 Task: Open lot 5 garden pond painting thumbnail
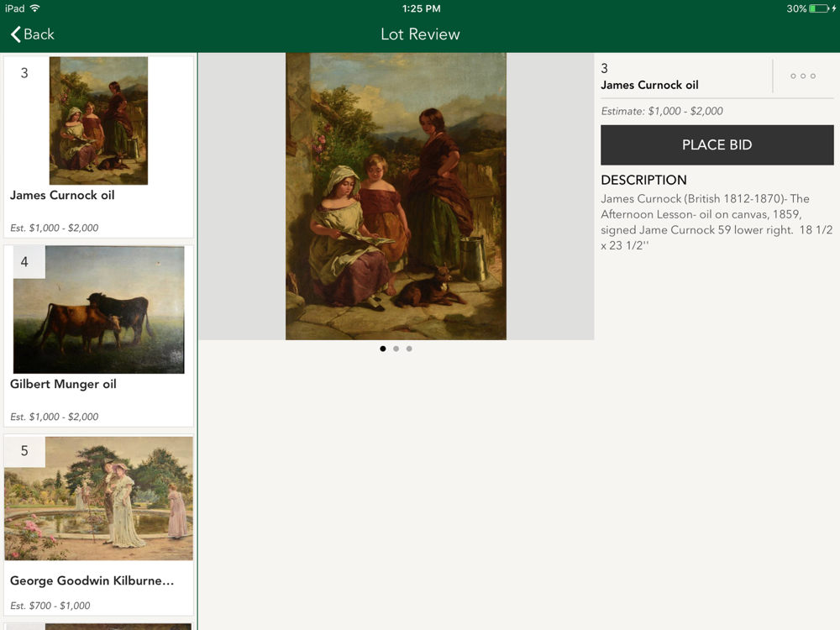98,498
